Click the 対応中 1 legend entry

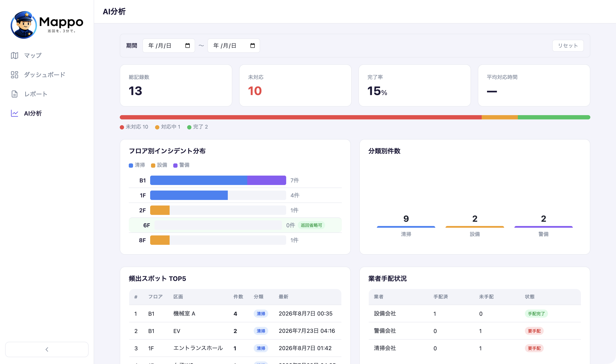[168, 127]
